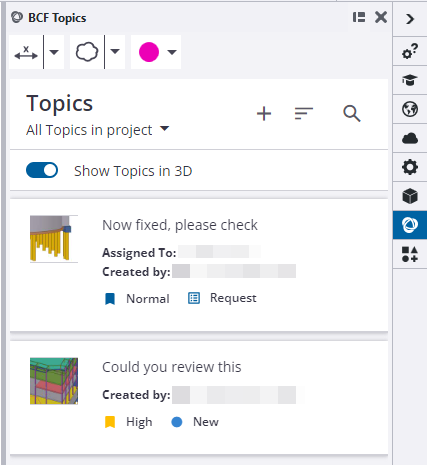
Task: Toggle Show Topics in 3D switch
Action: tap(42, 170)
